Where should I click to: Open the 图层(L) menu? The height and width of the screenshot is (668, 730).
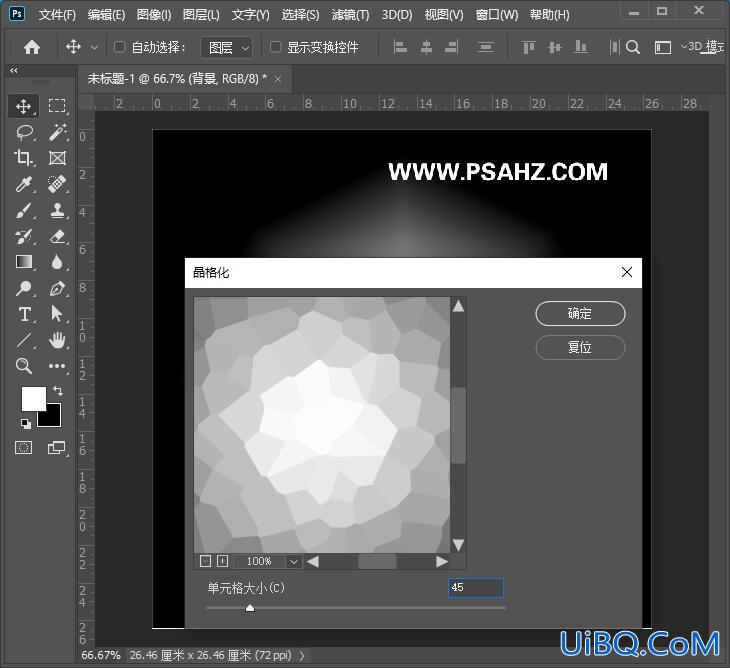point(201,15)
